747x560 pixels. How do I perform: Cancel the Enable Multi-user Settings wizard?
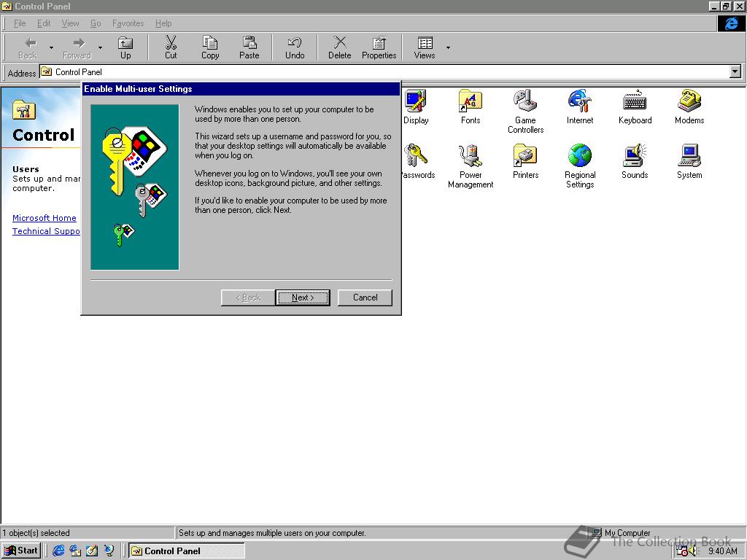[x=365, y=297]
